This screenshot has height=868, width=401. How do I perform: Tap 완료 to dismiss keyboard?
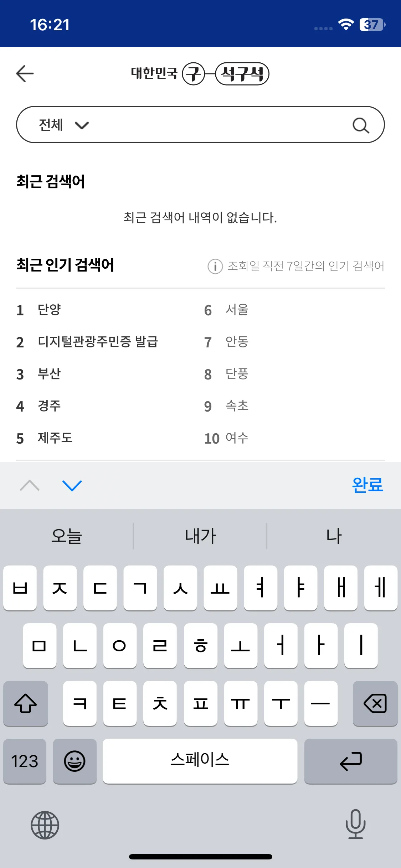click(367, 485)
